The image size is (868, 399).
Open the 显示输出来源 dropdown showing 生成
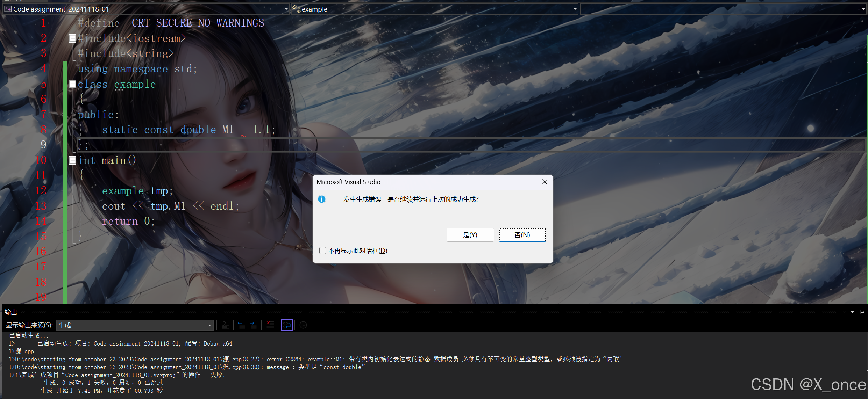click(x=209, y=325)
